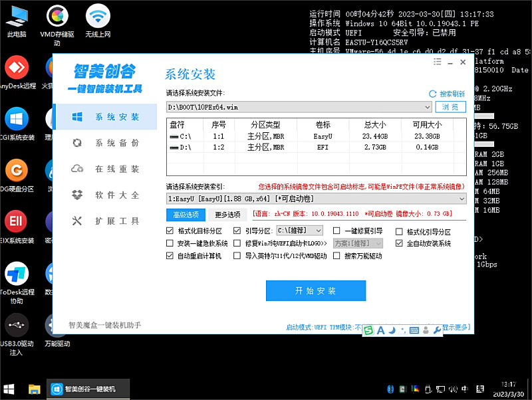Click the list menu icon in title bar

(x=438, y=62)
